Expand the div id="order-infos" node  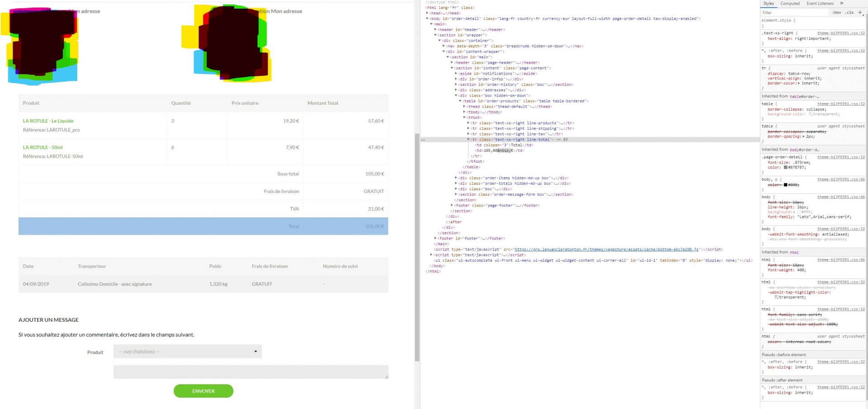456,79
